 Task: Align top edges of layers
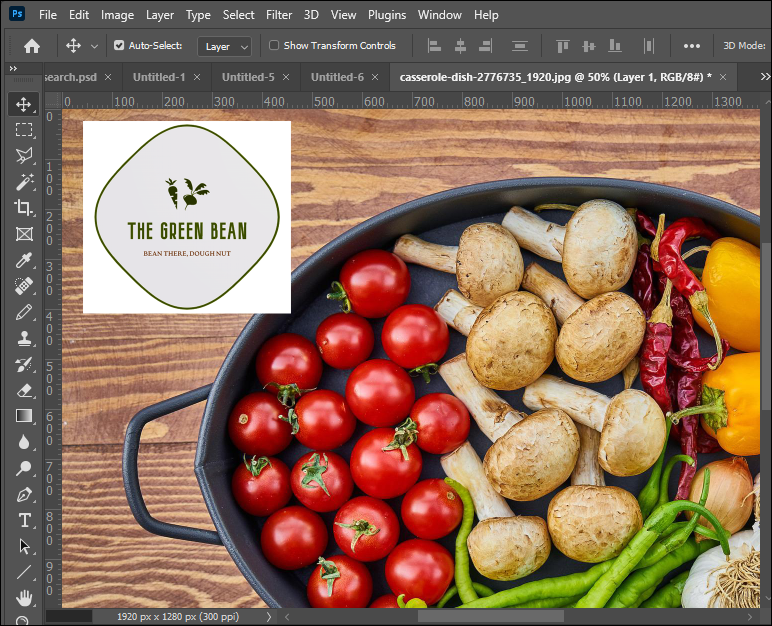[x=562, y=46]
